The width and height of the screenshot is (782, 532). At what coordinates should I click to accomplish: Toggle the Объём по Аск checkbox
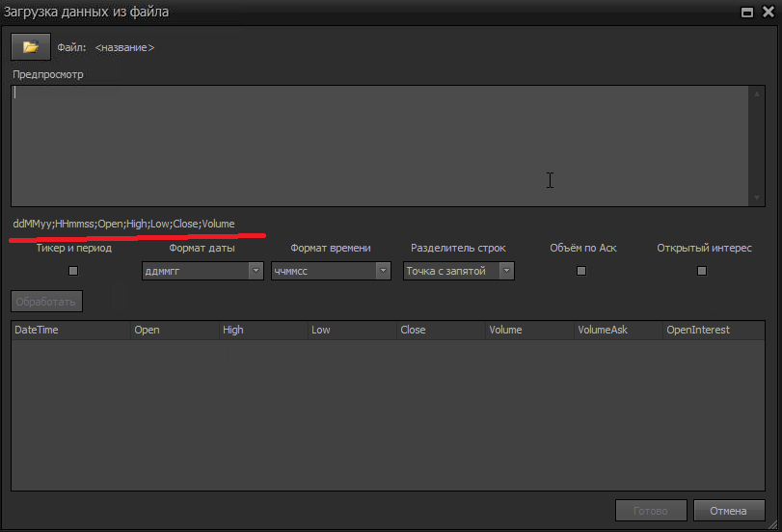581,271
